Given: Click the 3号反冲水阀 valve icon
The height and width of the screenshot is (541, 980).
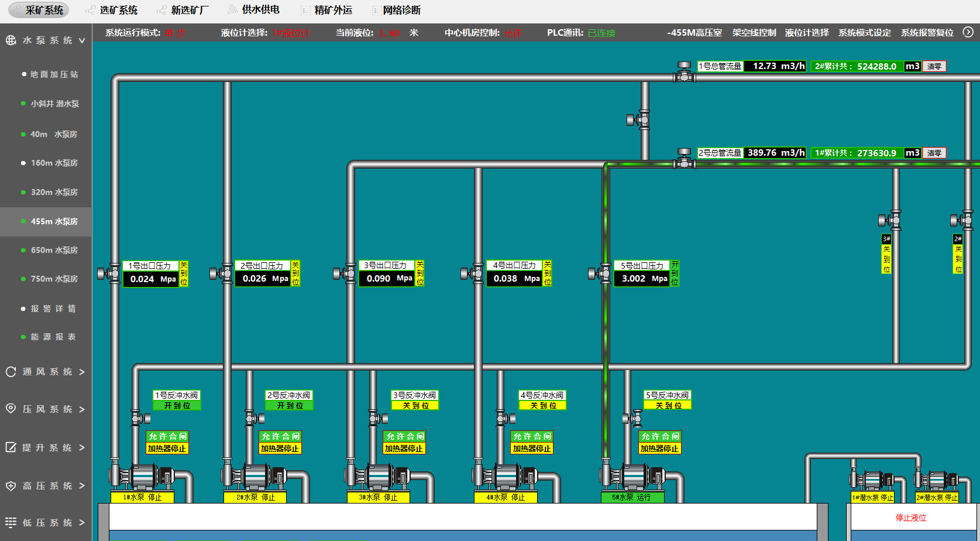Looking at the screenshot, I should 378,418.
